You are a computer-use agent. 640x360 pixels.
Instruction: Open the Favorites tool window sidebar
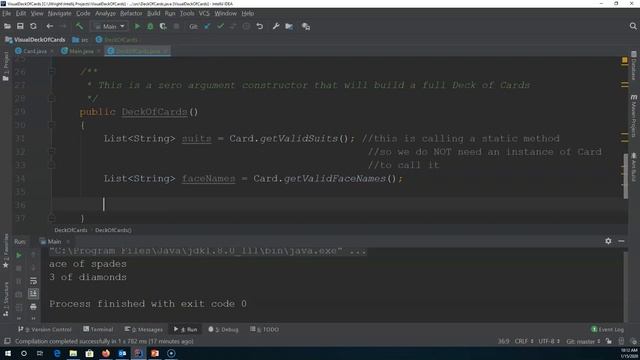(x=6, y=251)
